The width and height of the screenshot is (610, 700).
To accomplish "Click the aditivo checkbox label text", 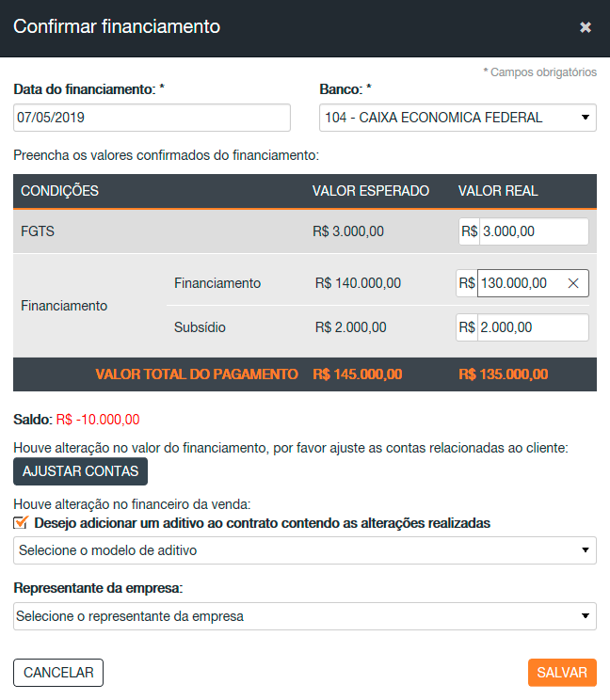I will point(262,523).
